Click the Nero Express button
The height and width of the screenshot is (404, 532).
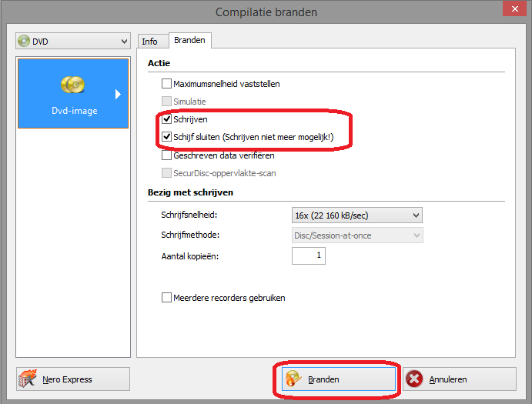click(73, 379)
